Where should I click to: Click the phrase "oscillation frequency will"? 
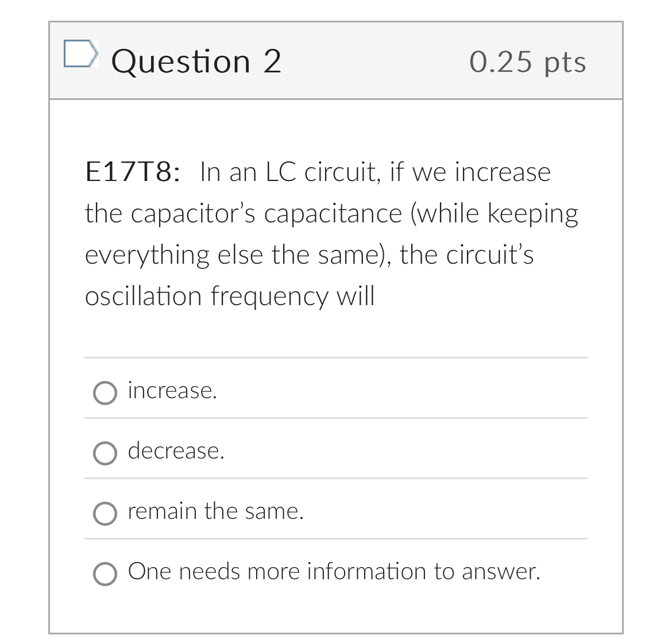[229, 297]
